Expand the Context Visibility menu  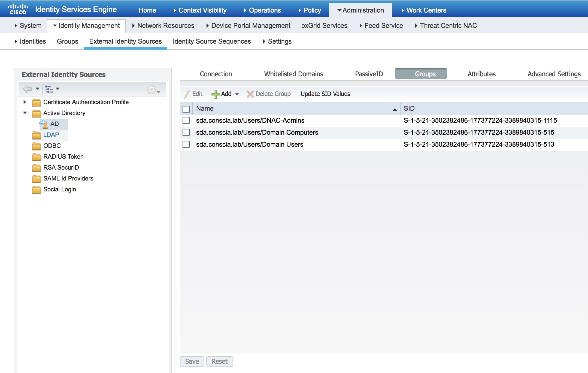coord(200,10)
